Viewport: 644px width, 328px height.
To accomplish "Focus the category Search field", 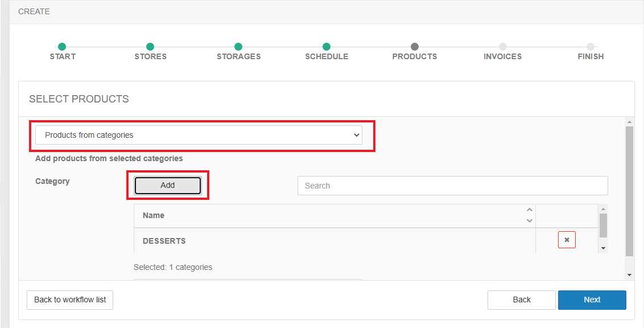I will pyautogui.click(x=452, y=186).
